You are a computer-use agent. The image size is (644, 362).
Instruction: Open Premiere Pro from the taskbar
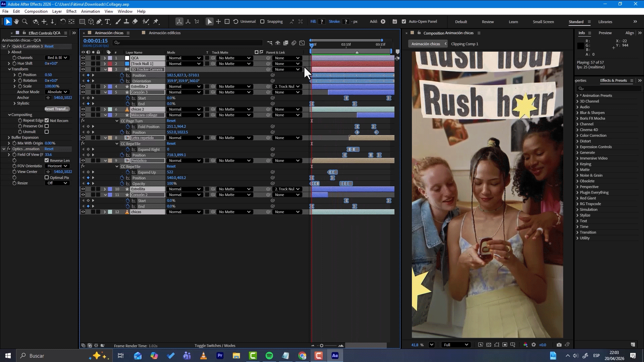[x=220, y=356]
